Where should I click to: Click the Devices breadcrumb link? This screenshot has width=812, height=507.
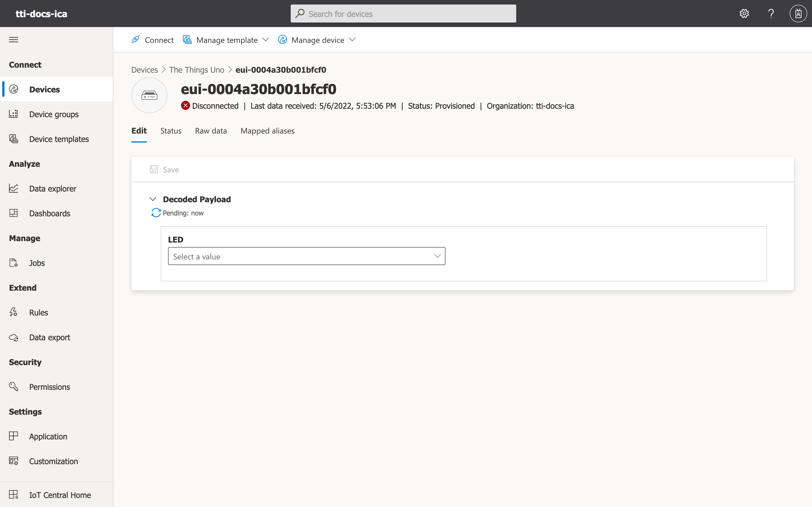[144, 70]
